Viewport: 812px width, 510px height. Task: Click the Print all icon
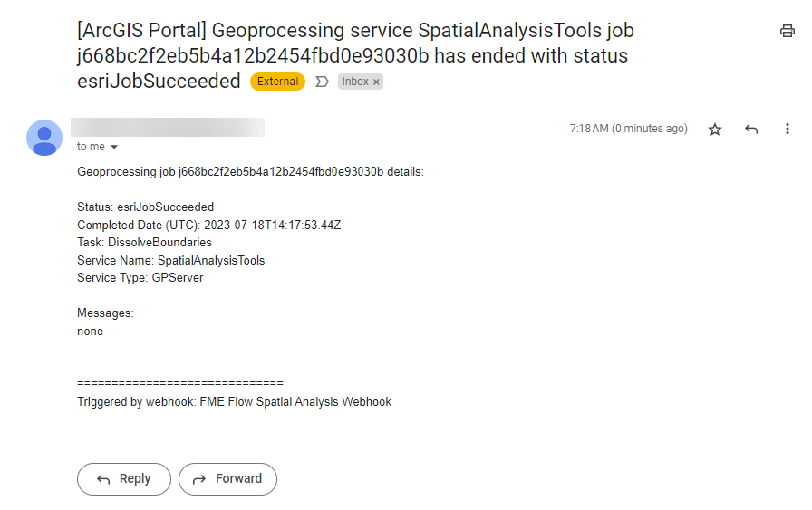(788, 31)
